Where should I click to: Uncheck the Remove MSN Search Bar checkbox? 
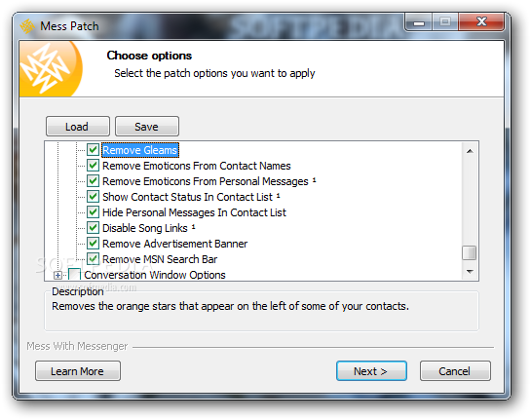(93, 259)
